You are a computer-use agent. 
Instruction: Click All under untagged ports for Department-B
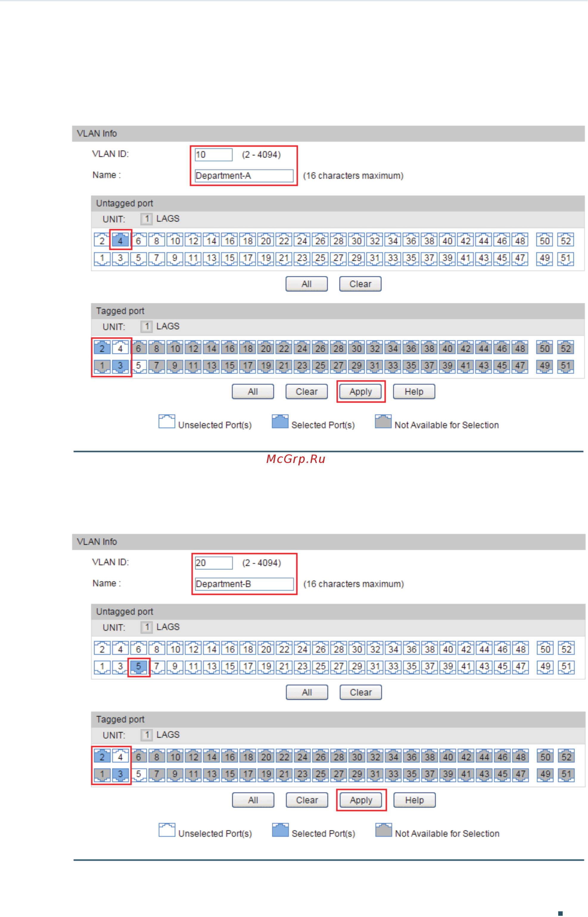(x=307, y=692)
